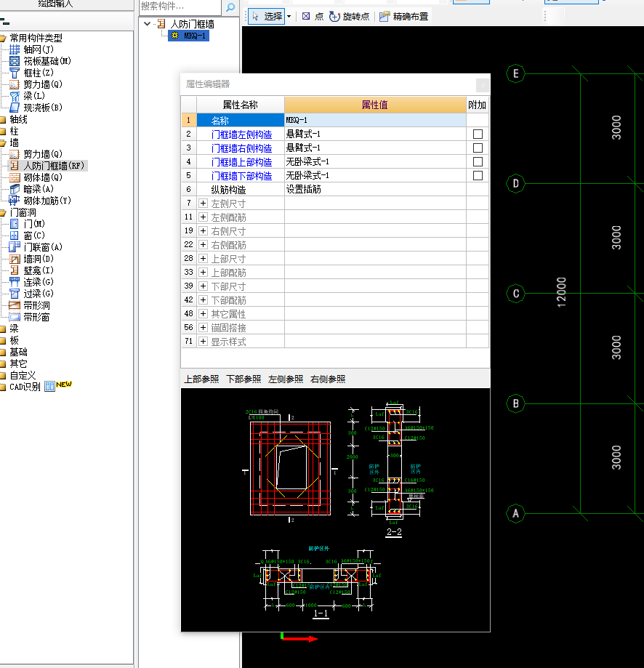Screen dimensions: 644x668
Task: Switch to 右侧参照 tab
Action: click(x=328, y=379)
